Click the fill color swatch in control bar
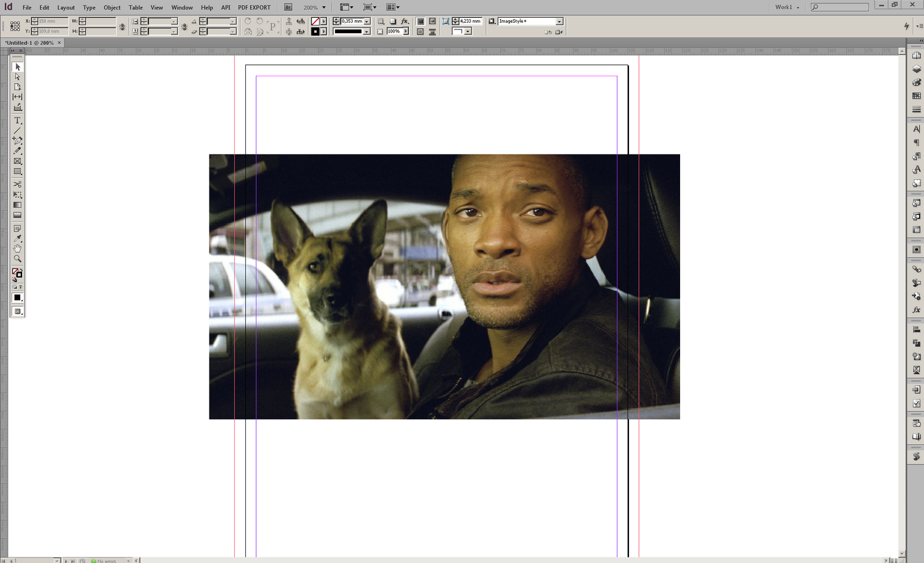The width and height of the screenshot is (924, 563). point(315,21)
